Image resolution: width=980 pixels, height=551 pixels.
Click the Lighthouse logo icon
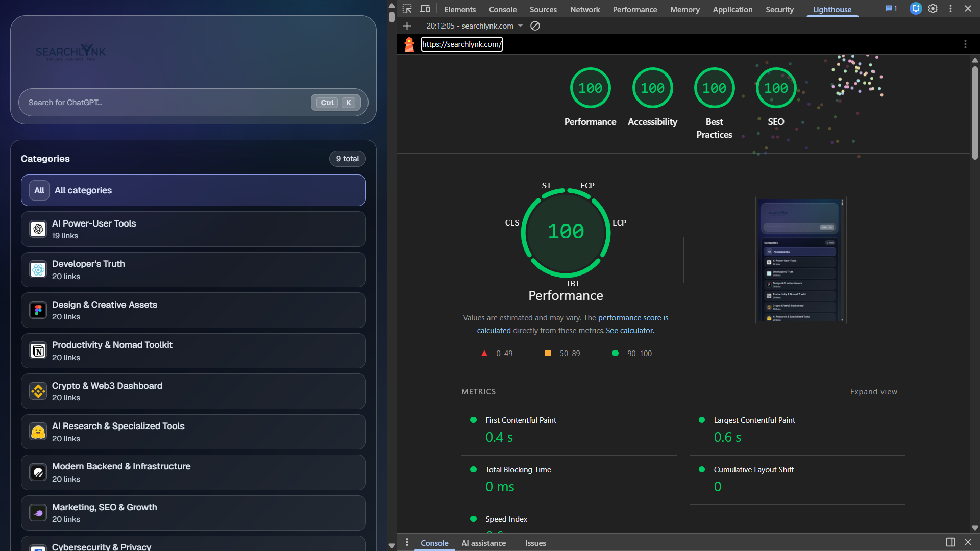409,44
